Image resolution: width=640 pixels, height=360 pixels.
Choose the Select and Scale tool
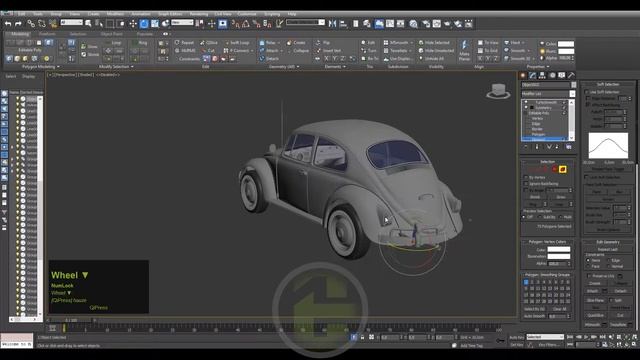pyautogui.click(x=155, y=24)
